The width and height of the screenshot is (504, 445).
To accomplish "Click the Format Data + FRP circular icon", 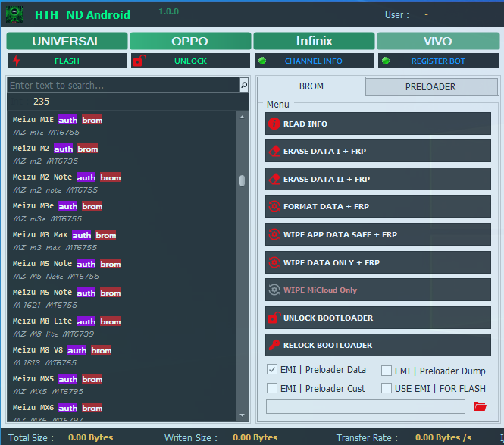I will coord(274,206).
